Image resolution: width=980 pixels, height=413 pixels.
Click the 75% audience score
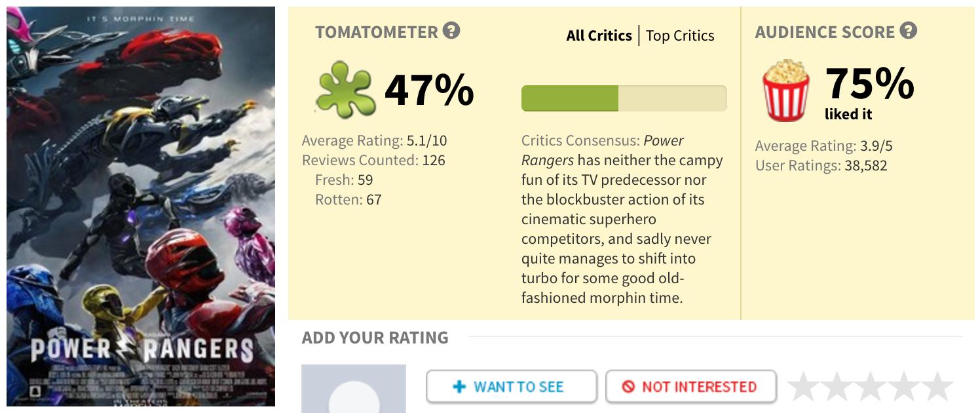tap(869, 84)
